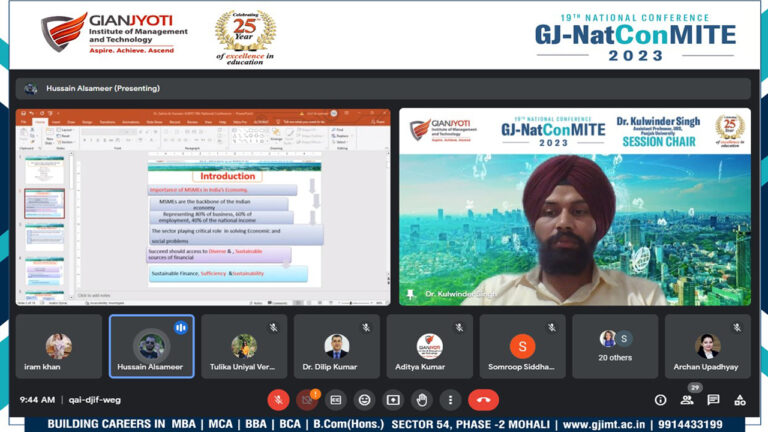Image resolution: width=768 pixels, height=432 pixels.
Task: Click the Introduction title on the slide
Action: pos(228,176)
